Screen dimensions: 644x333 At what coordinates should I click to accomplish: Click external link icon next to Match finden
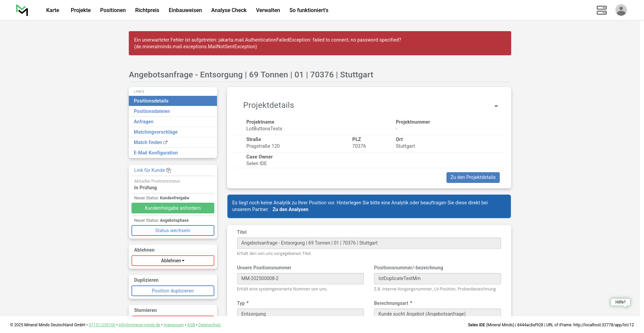tap(165, 142)
